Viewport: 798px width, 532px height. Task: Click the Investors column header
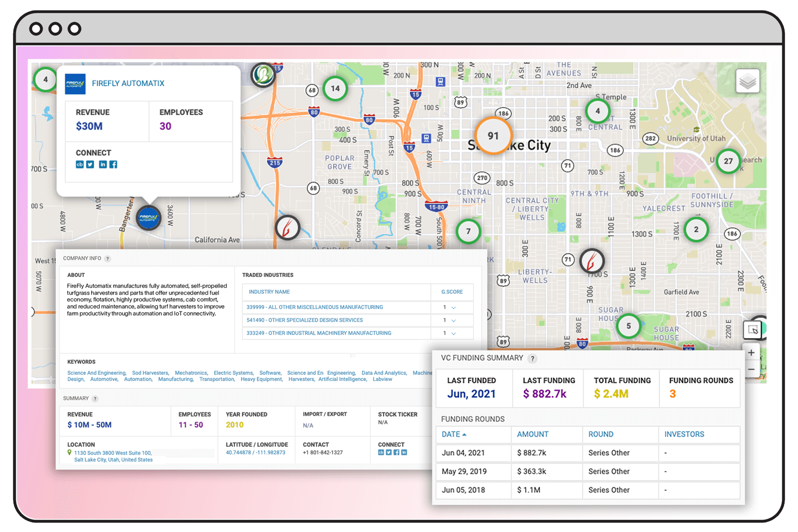click(x=684, y=434)
